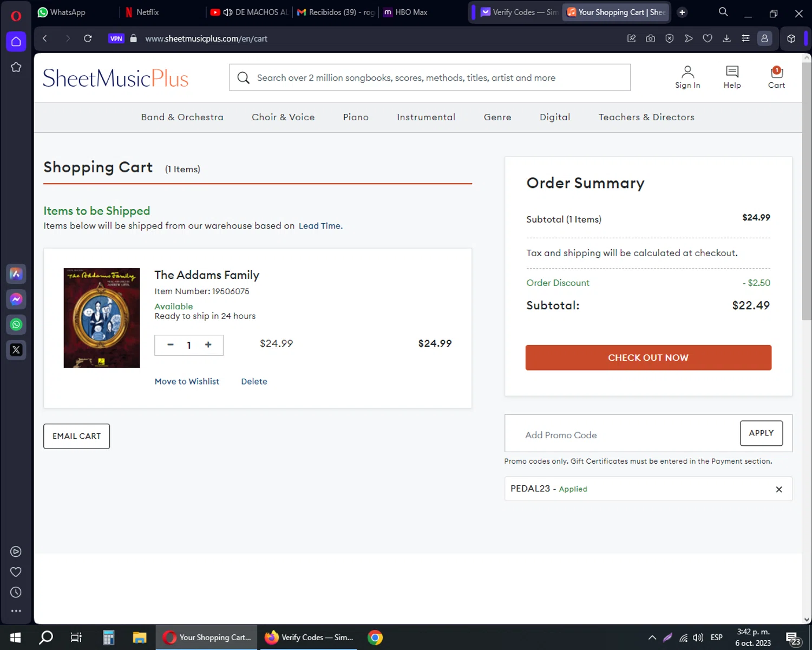The height and width of the screenshot is (650, 812).
Task: Switch to Firefox Verify Codes taskbar window
Action: (x=309, y=638)
